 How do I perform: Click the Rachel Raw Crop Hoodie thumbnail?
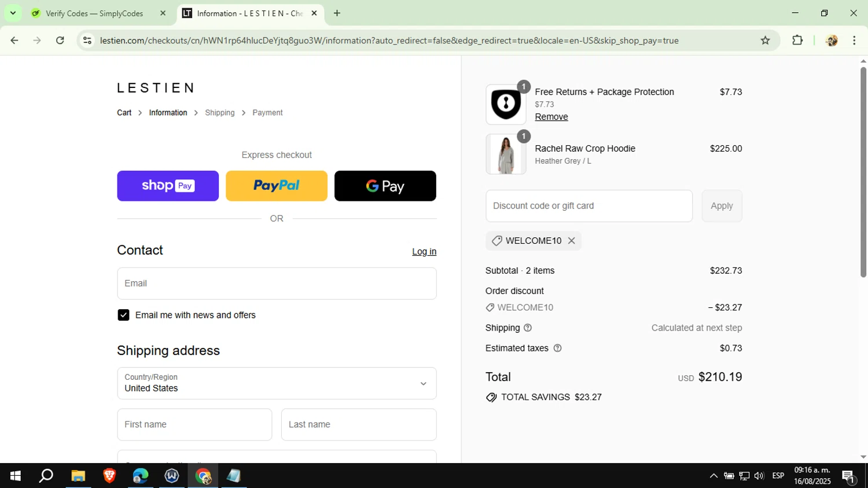[506, 154]
